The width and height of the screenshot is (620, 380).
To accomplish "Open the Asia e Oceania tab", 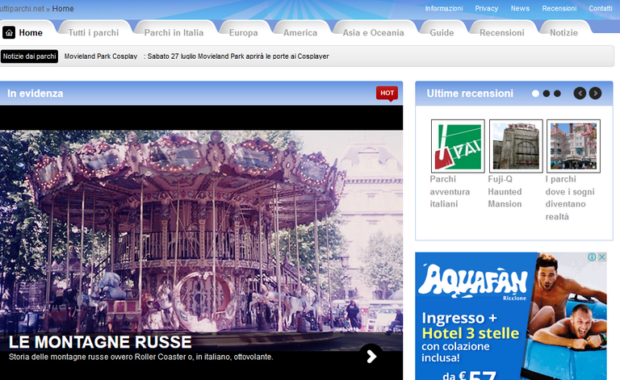I will 373,33.
